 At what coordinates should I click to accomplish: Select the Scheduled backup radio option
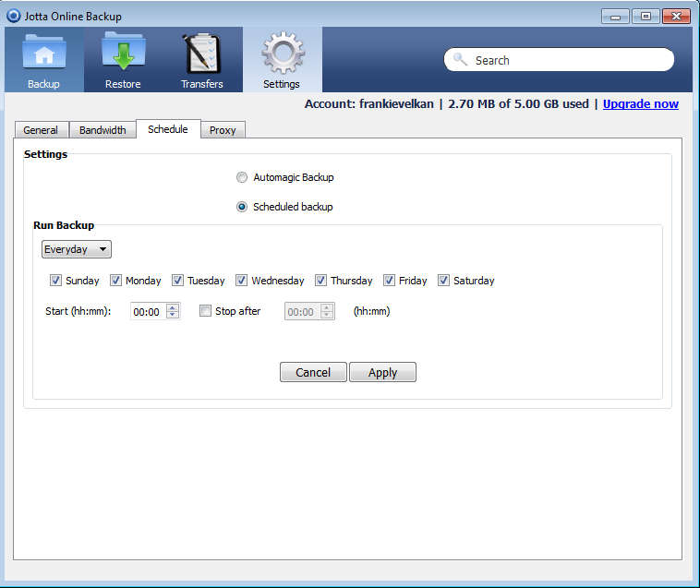click(x=242, y=207)
